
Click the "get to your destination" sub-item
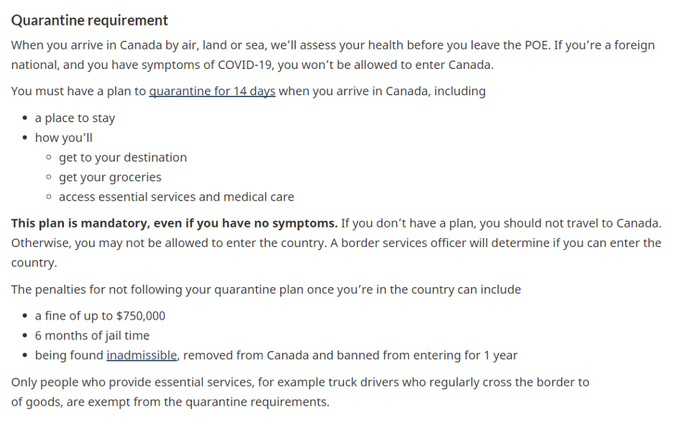pyautogui.click(x=123, y=157)
